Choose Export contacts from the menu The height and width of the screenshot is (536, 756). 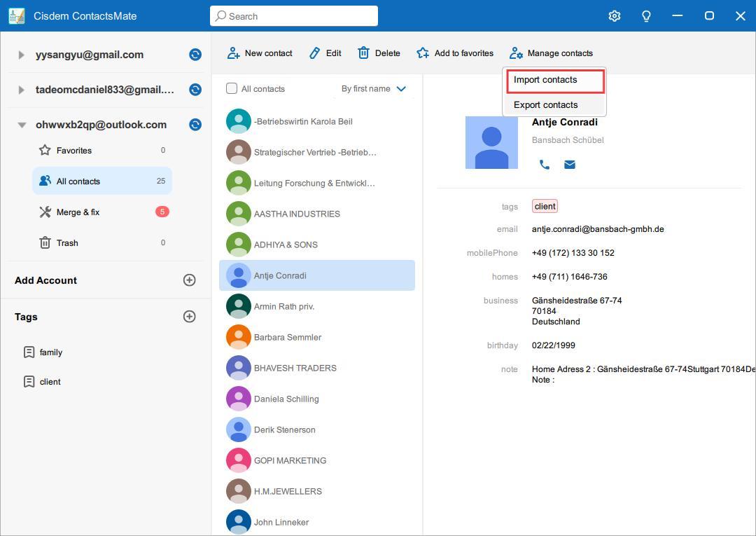coord(545,104)
